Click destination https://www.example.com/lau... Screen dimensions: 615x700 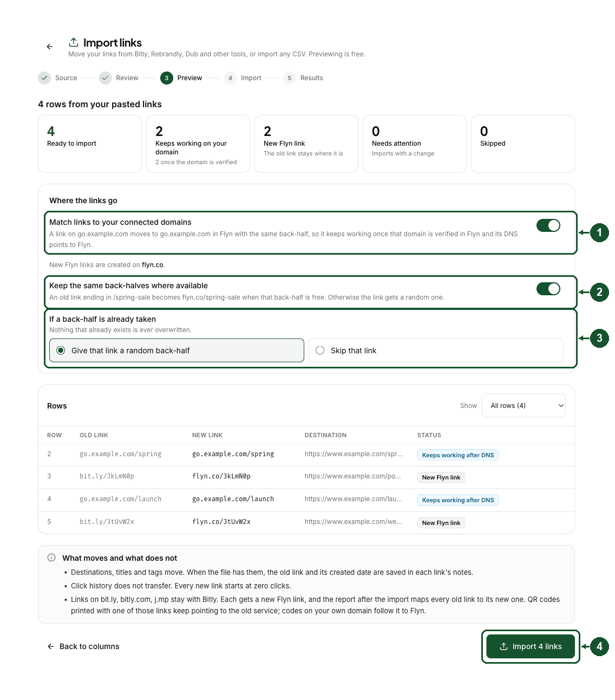[x=354, y=499]
